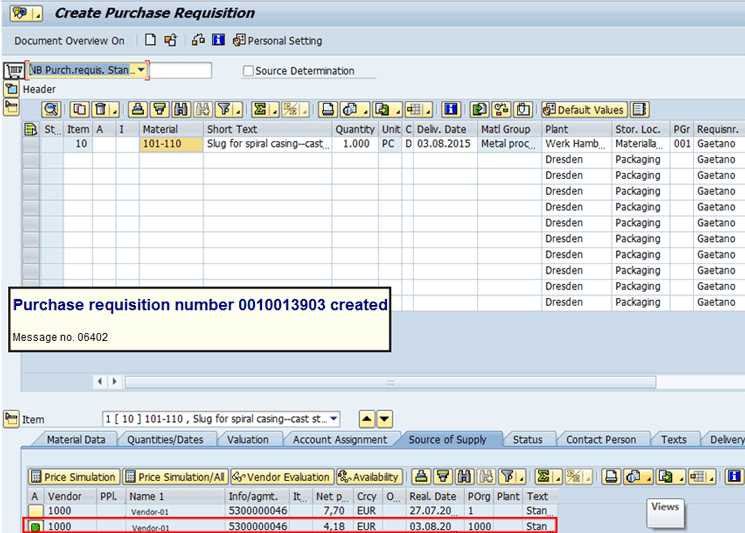
Task: Click the delete item trash icon
Action: [101, 110]
